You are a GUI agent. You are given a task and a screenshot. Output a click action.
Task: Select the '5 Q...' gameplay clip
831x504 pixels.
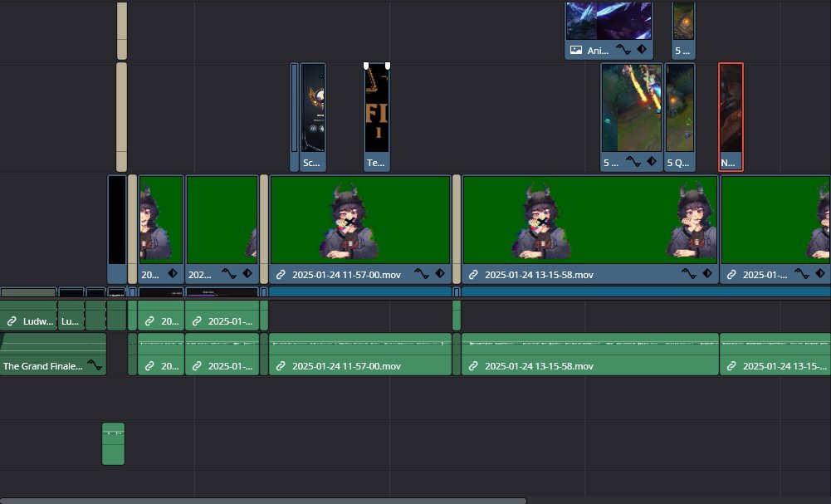[679, 116]
